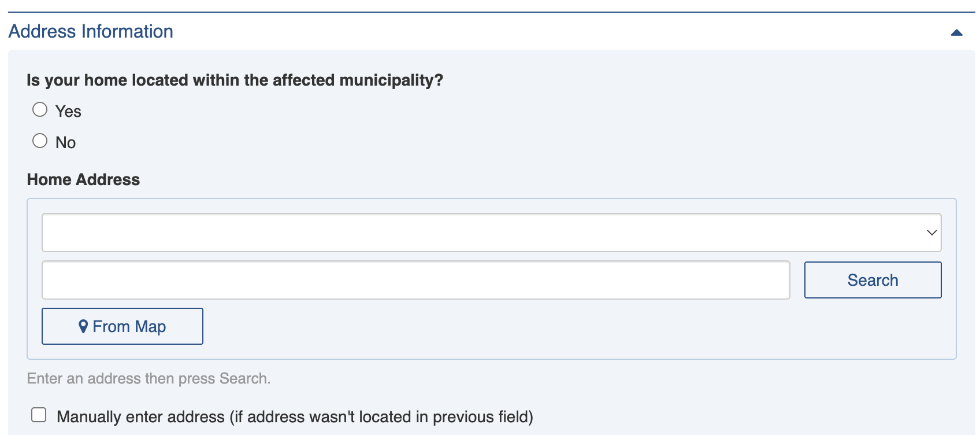Screen dimensions: 980x435
Task: Click the "Enter an address then press Search" hint
Action: click(149, 378)
